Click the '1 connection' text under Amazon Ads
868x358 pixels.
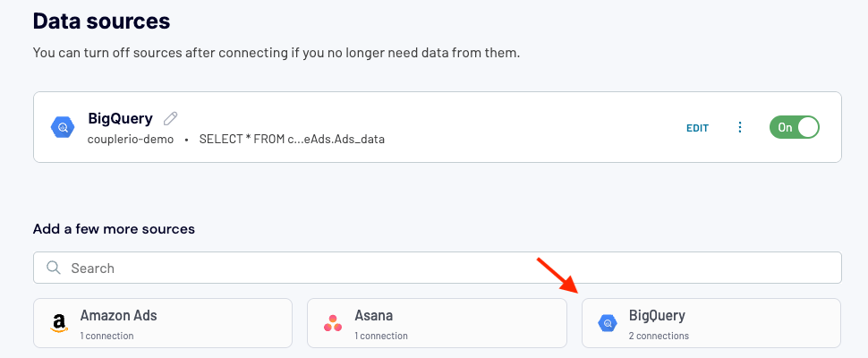coord(106,336)
